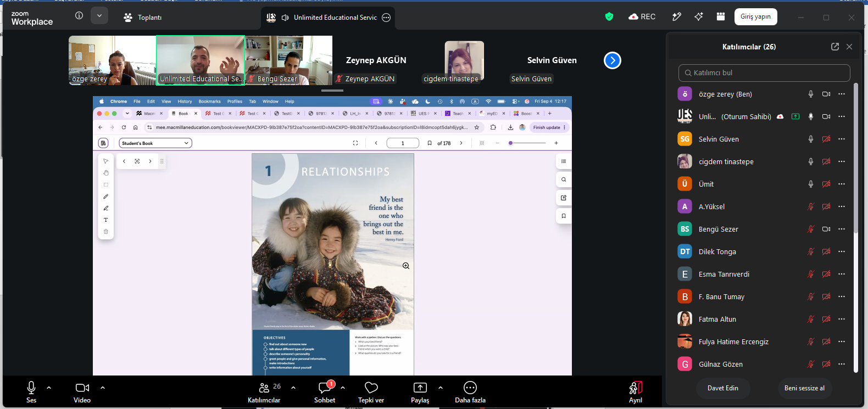Open the AI Companion sparkle icon
This screenshot has width=868, height=409.
[x=699, y=17]
